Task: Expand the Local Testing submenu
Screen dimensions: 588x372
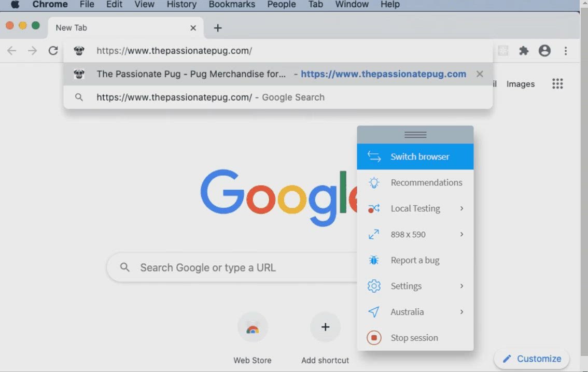Action: click(415, 208)
